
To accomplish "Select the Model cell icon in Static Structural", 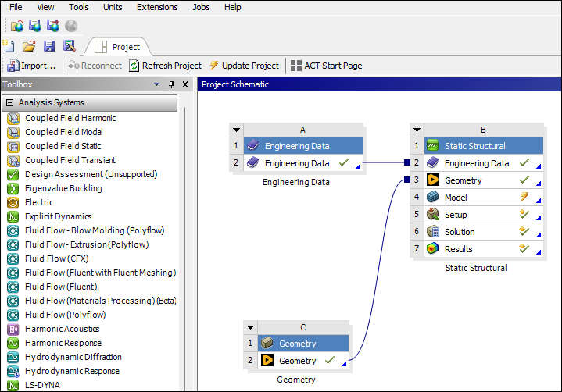I will 432,198.
